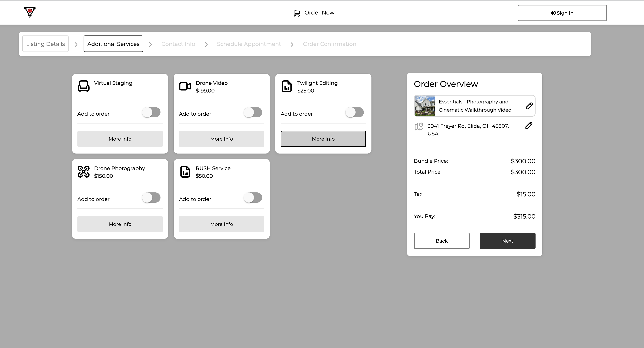Viewport: 644px width, 348px height.
Task: Click the $15.00 Tax value
Action: (x=526, y=194)
